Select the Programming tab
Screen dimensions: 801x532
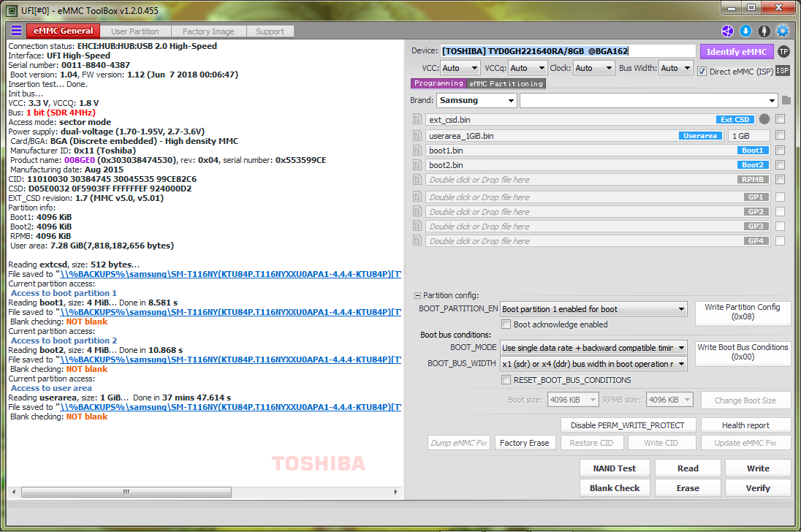[439, 83]
